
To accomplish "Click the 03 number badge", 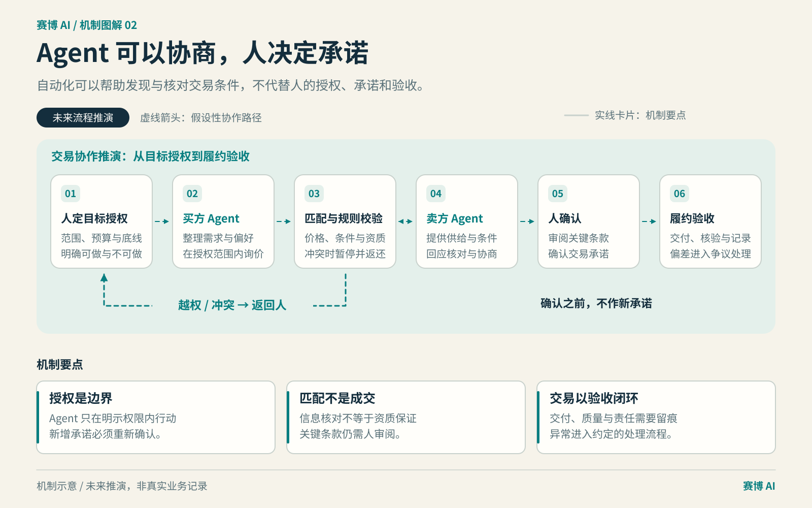I will click(x=314, y=194).
